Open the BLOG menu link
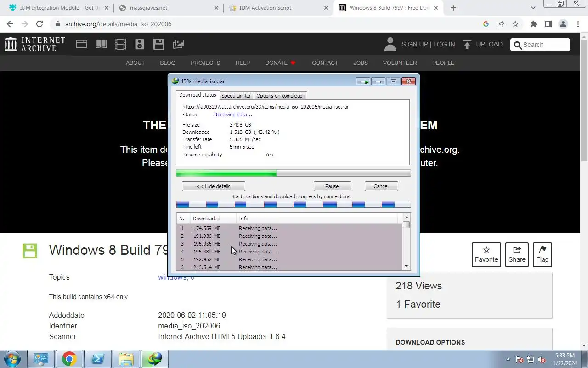 tap(168, 63)
